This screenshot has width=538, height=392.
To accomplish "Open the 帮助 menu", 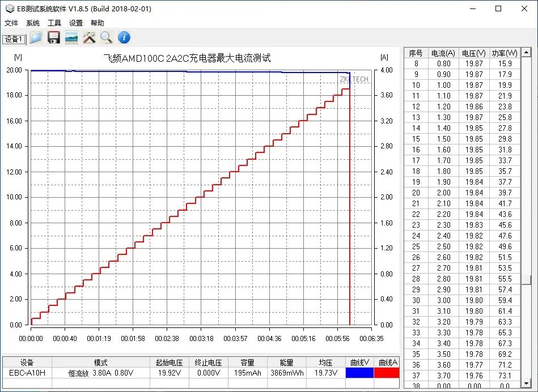I will [x=98, y=23].
